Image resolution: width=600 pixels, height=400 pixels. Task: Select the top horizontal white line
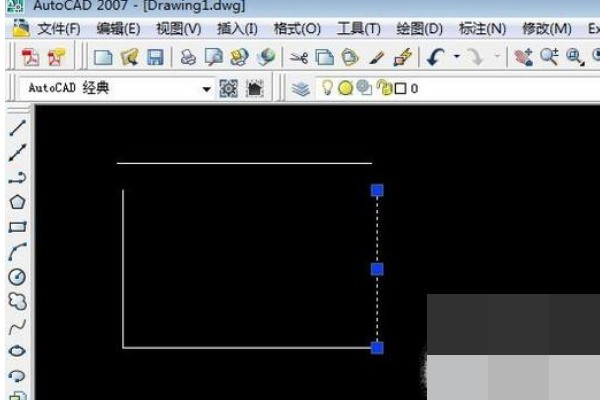245,163
